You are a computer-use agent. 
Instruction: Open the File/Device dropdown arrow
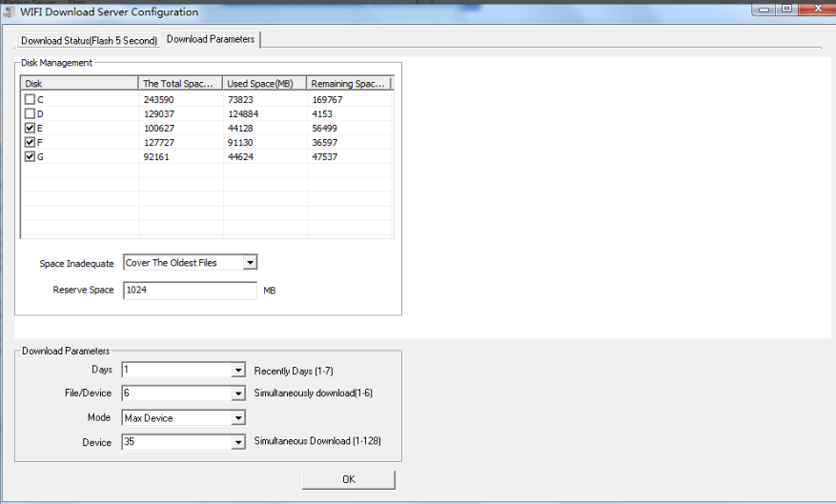pyautogui.click(x=237, y=393)
